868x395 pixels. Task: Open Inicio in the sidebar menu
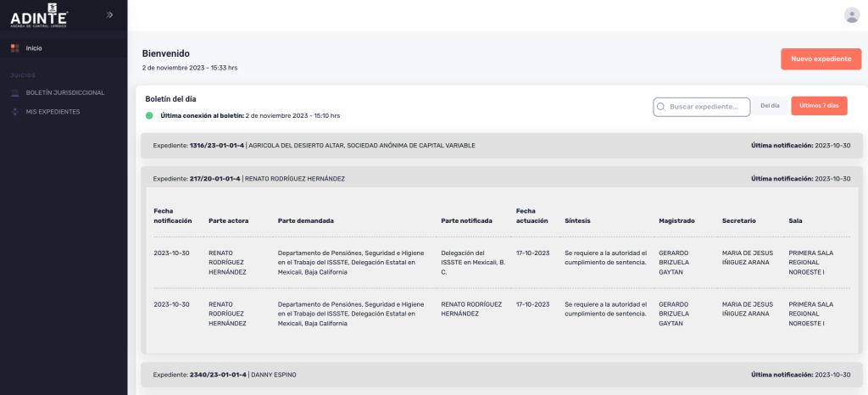(34, 48)
